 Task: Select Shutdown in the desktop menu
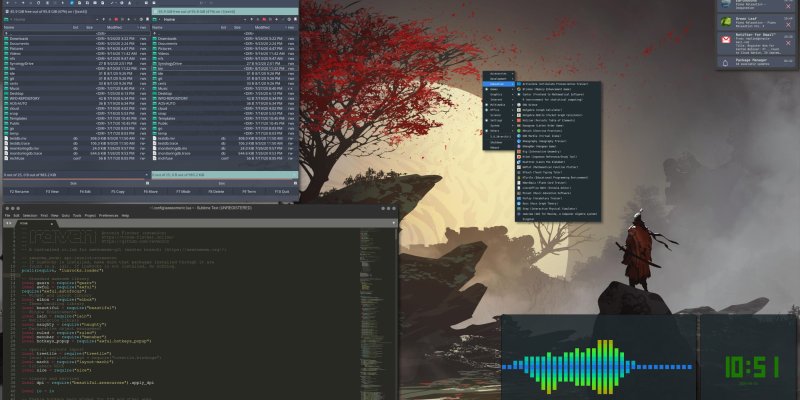(x=496, y=144)
